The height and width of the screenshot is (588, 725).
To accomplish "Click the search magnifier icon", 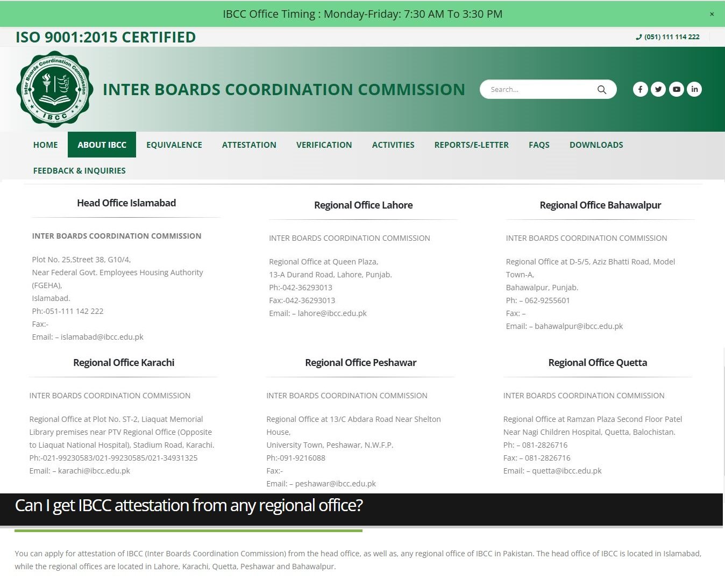I will 602,90.
